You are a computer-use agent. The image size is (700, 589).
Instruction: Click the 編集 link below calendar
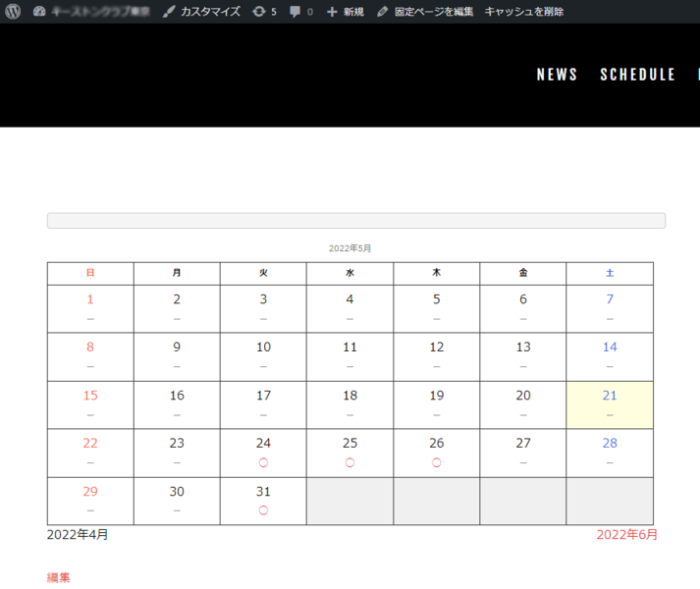(59, 577)
